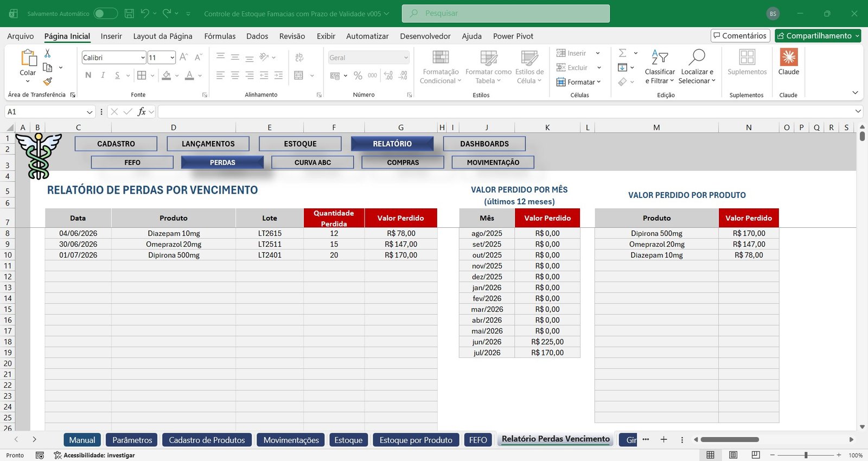Toggle underline (S) formatting
Image resolution: width=868 pixels, height=461 pixels.
[x=117, y=75]
